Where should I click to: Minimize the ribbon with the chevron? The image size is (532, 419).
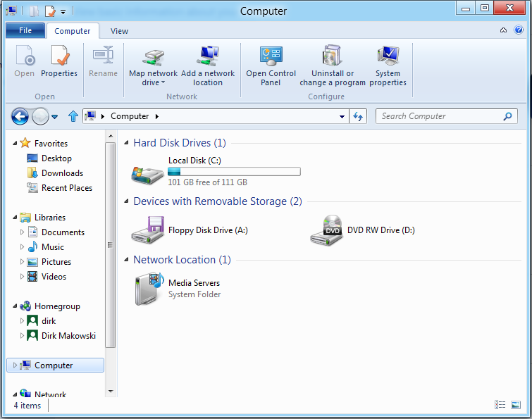click(504, 30)
